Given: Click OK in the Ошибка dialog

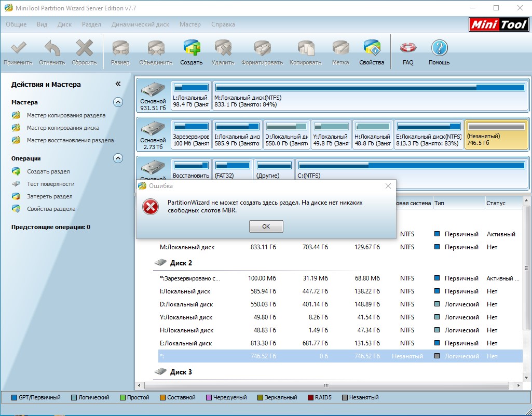Looking at the screenshot, I should pyautogui.click(x=266, y=226).
